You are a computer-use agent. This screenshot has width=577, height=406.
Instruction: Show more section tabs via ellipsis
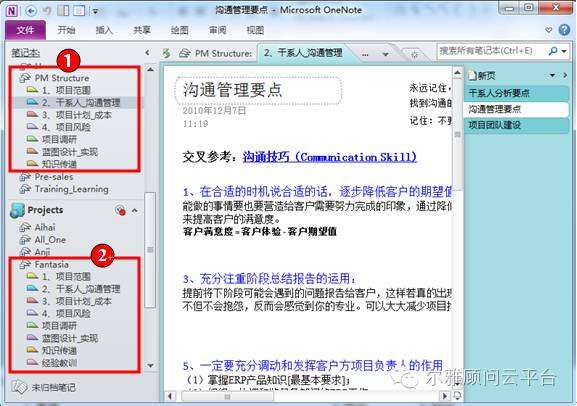365,54
